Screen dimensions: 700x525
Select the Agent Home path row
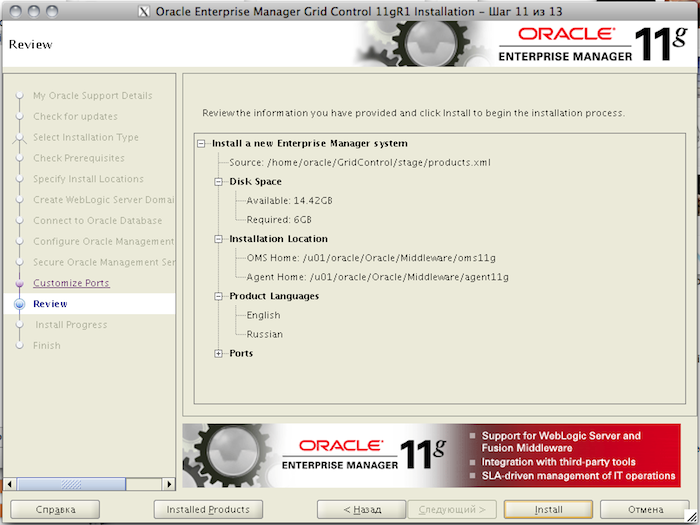(x=377, y=277)
